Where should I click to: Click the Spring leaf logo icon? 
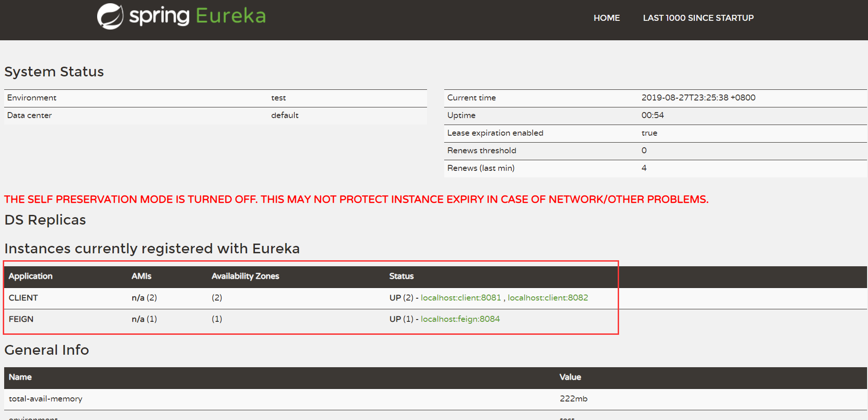tap(110, 17)
